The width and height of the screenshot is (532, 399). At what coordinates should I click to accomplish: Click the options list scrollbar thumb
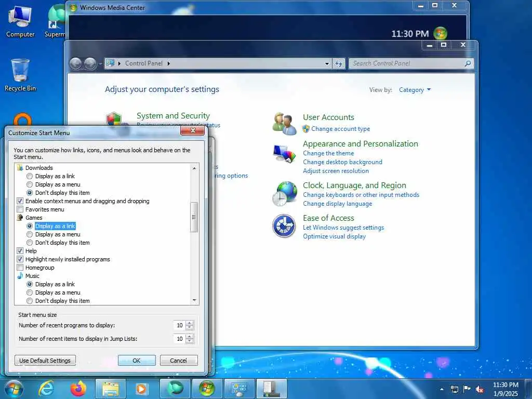(194, 217)
